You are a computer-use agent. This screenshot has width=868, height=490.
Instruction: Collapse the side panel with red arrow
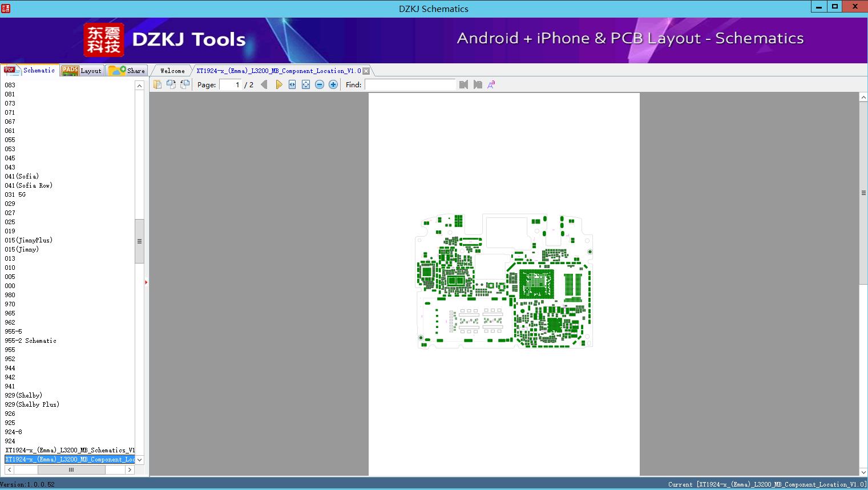[x=146, y=282]
